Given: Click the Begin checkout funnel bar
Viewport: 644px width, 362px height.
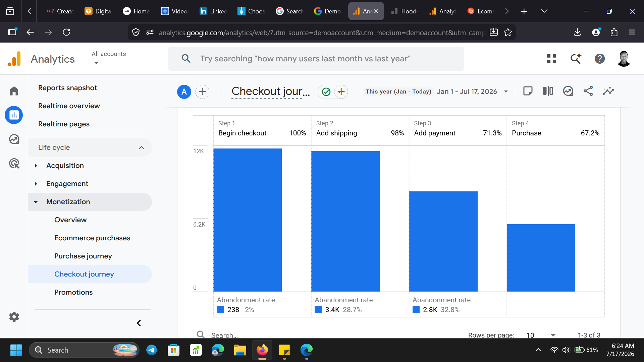Looking at the screenshot, I should [x=248, y=220].
